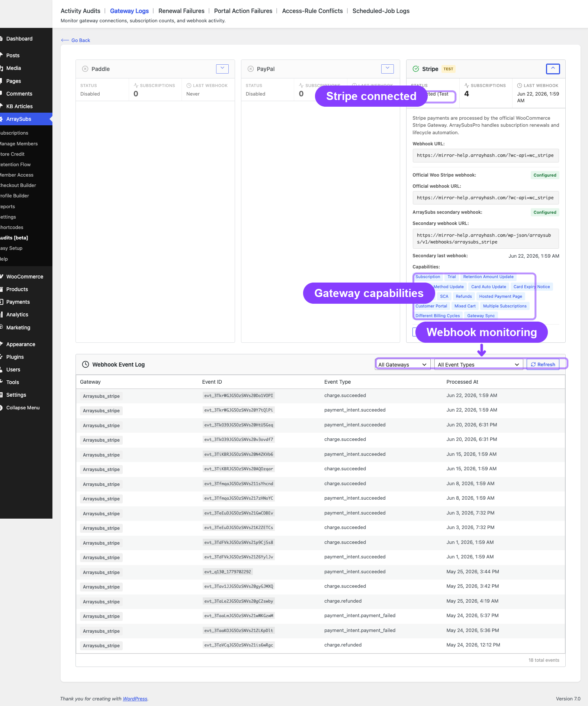Click the WordPress footer link

pos(135,699)
